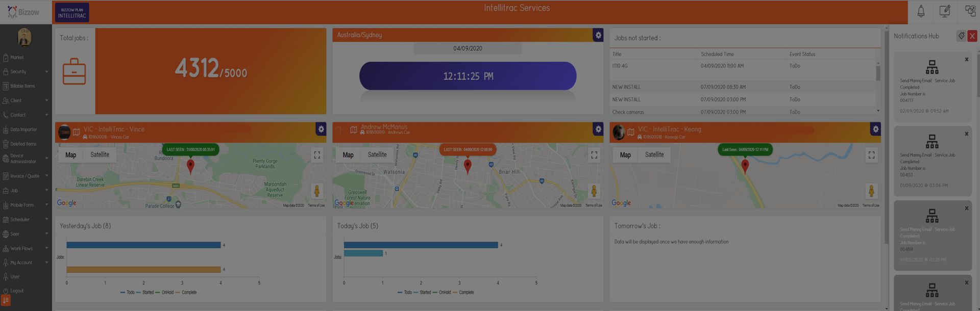Screen dimensions: 980x311
Task: Expand the Device Administrator menu
Action: (26, 159)
